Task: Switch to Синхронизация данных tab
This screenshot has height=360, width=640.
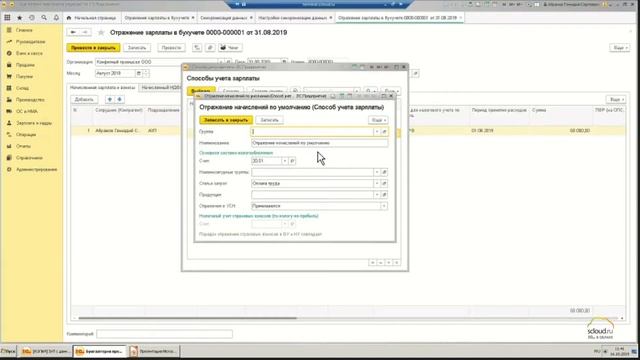Action: point(225,18)
